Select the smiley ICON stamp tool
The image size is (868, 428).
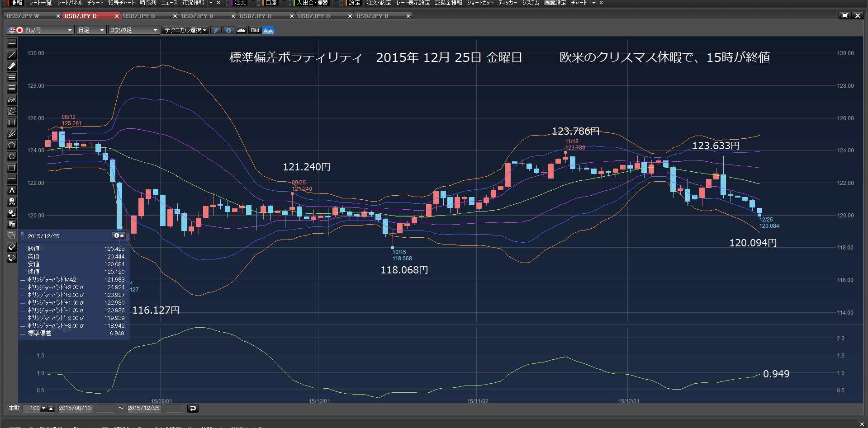pos(12,202)
